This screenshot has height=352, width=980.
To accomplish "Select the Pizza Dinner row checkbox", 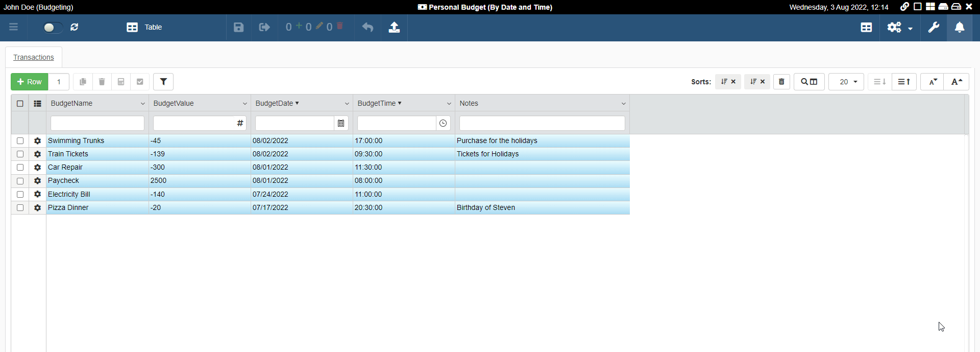I will (20, 208).
